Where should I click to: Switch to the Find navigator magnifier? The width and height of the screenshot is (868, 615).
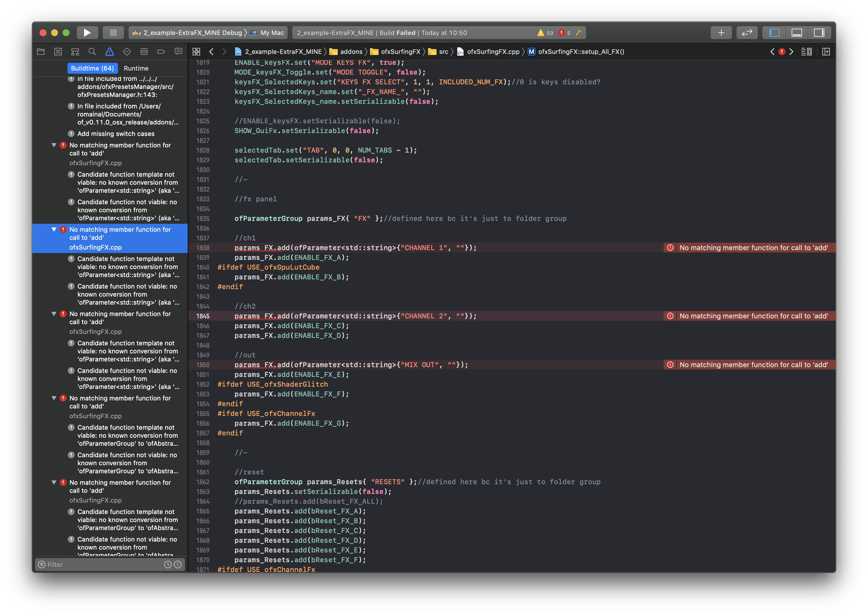pyautogui.click(x=92, y=52)
